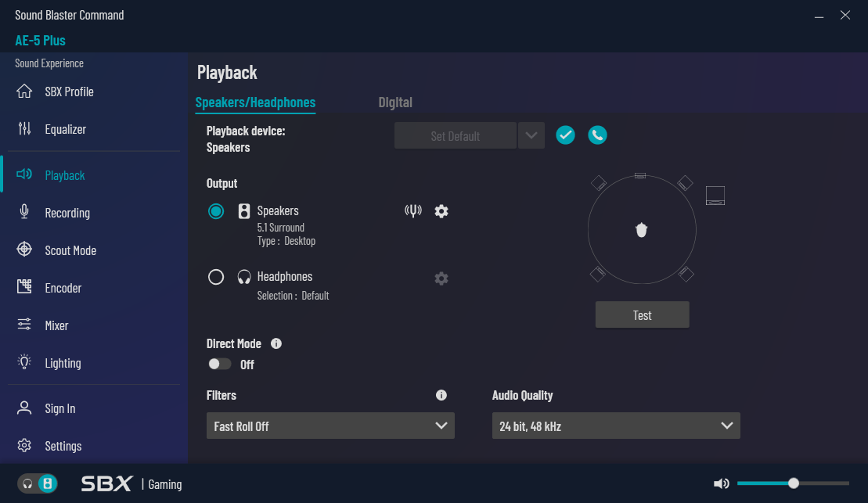The height and width of the screenshot is (503, 868).
Task: Show Direct Mode info tooltip icon
Action: click(276, 343)
